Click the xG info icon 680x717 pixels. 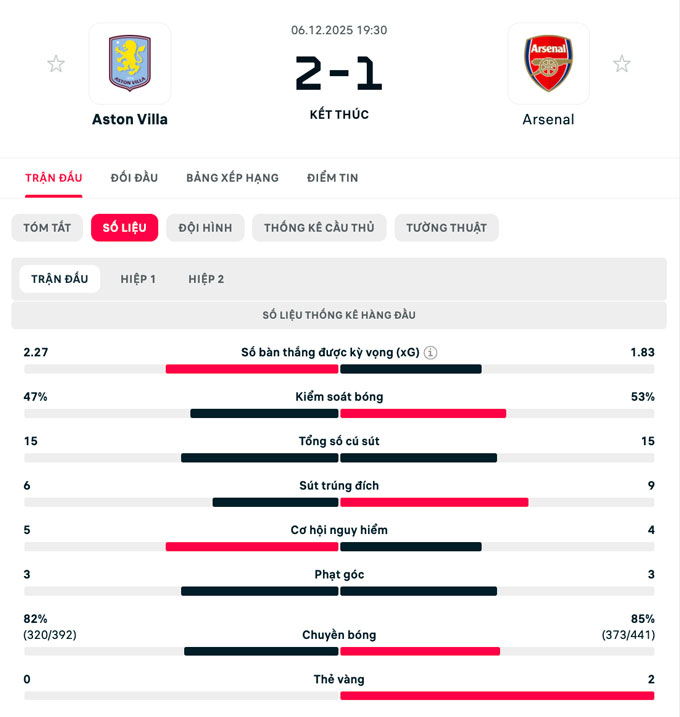431,353
